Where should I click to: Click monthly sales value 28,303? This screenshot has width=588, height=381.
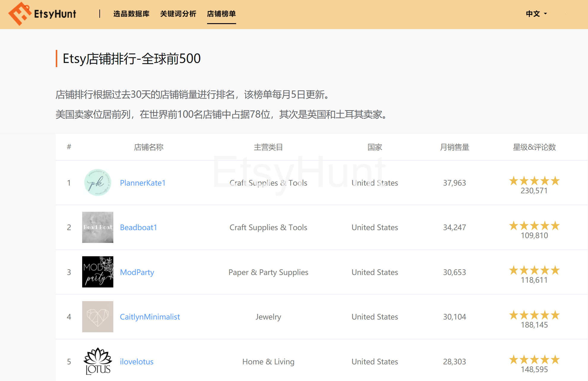coord(454,362)
